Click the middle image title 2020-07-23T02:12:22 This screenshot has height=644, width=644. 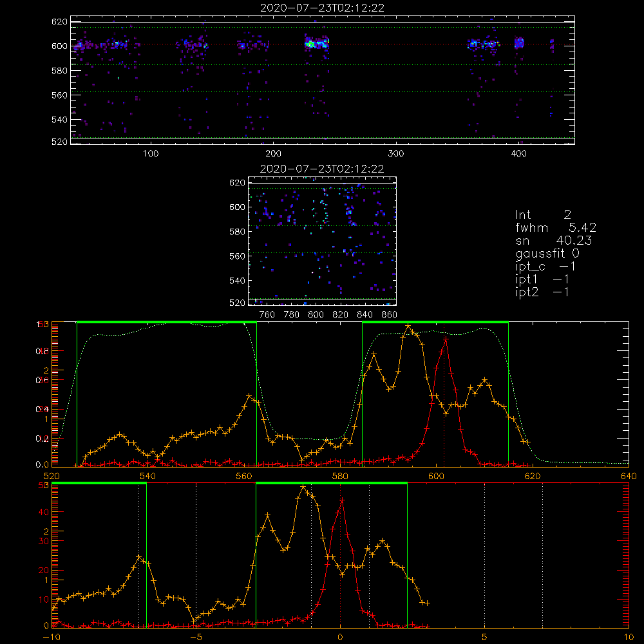(x=322, y=169)
